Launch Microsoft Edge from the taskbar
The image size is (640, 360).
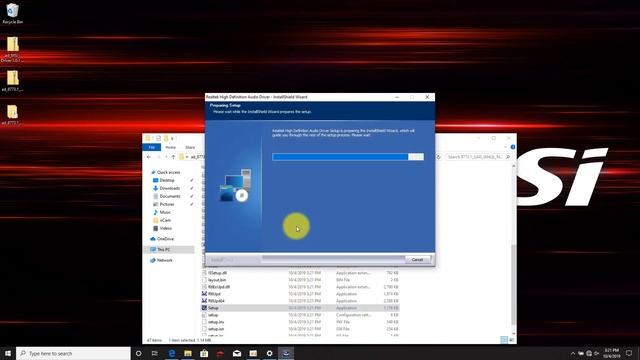pyautogui.click(x=171, y=353)
